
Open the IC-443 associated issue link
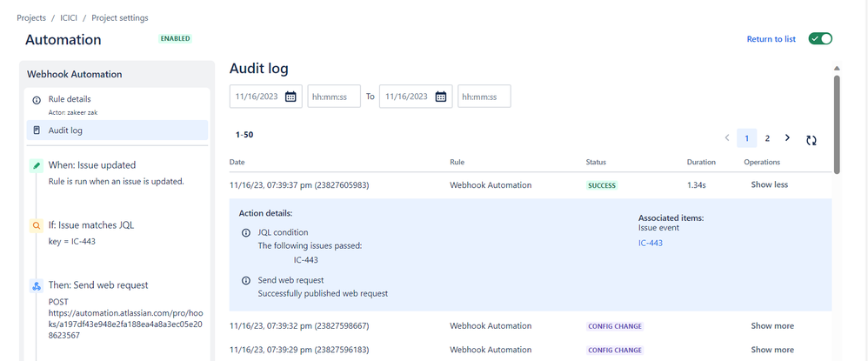click(651, 243)
